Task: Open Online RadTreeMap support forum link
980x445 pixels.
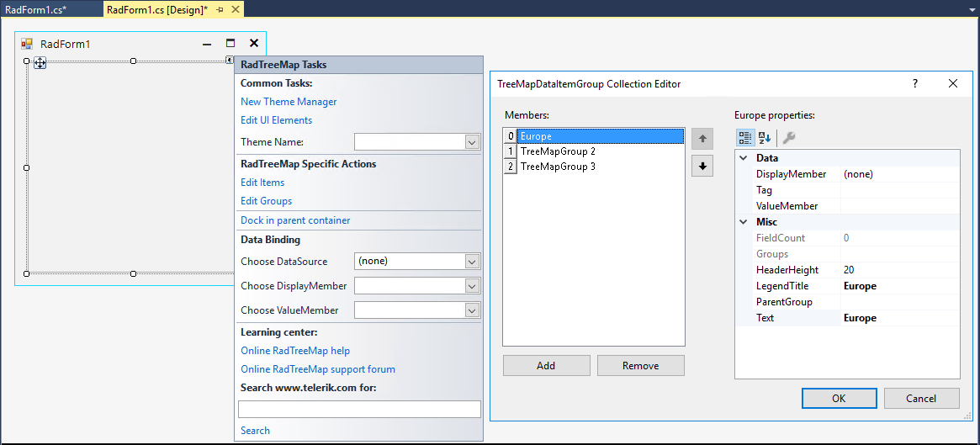Action: point(318,369)
